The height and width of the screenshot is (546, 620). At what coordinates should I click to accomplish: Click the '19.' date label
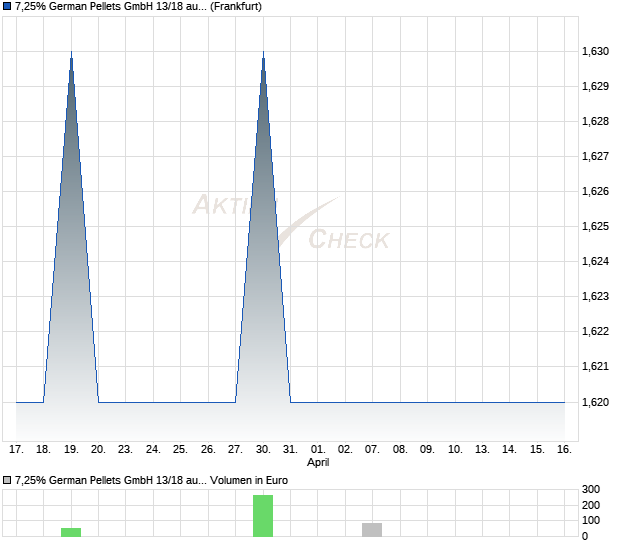coord(71,450)
